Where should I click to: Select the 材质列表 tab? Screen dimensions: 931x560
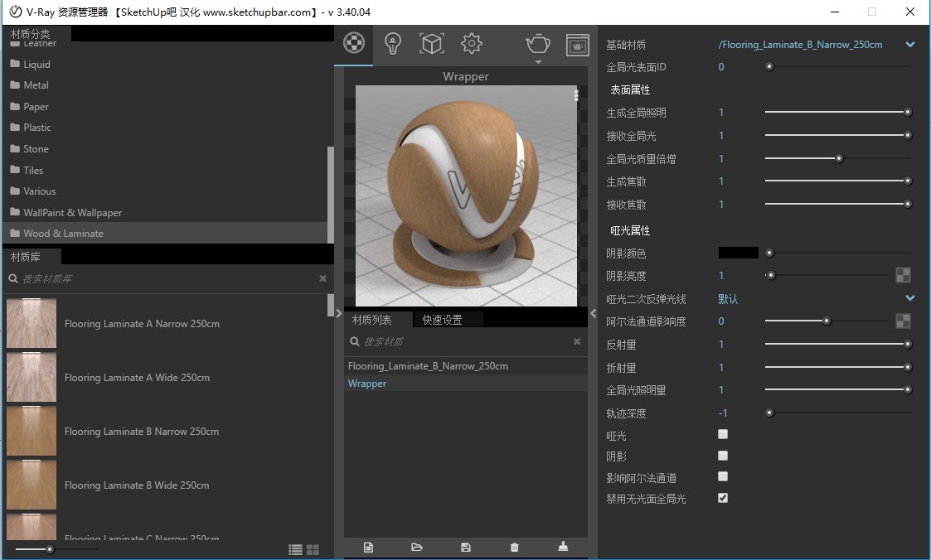point(372,320)
